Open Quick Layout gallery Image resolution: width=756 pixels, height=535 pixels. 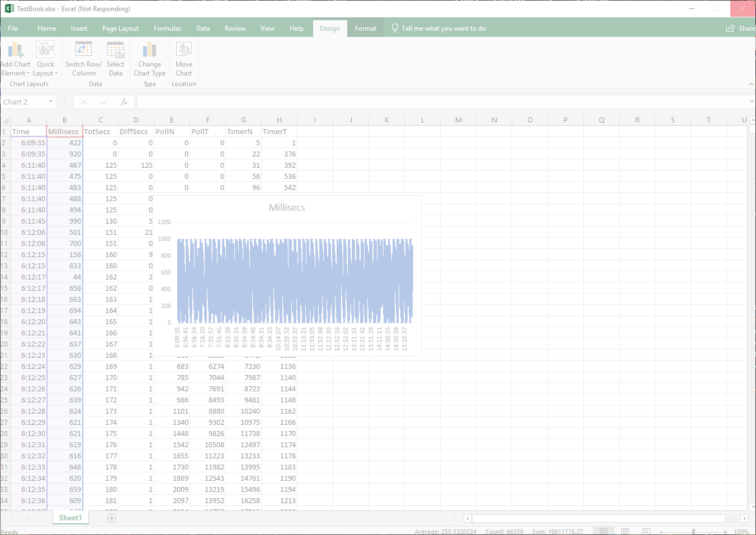(x=45, y=59)
